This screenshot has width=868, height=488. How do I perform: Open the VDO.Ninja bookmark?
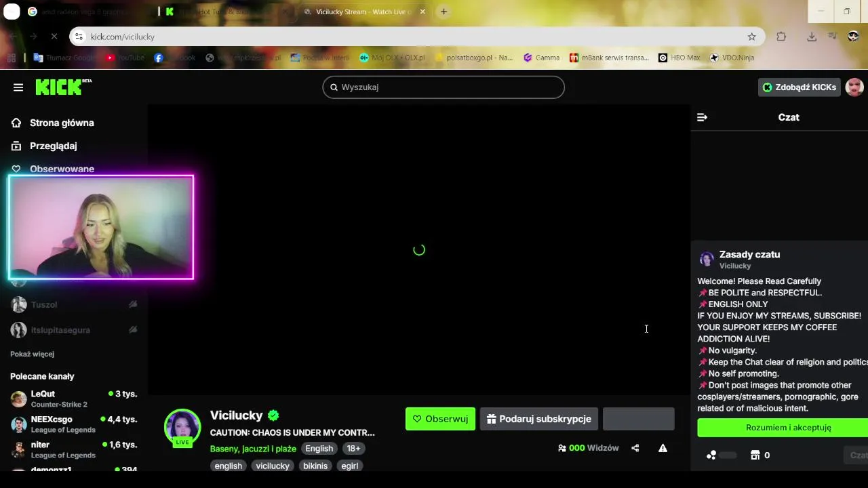[732, 58]
